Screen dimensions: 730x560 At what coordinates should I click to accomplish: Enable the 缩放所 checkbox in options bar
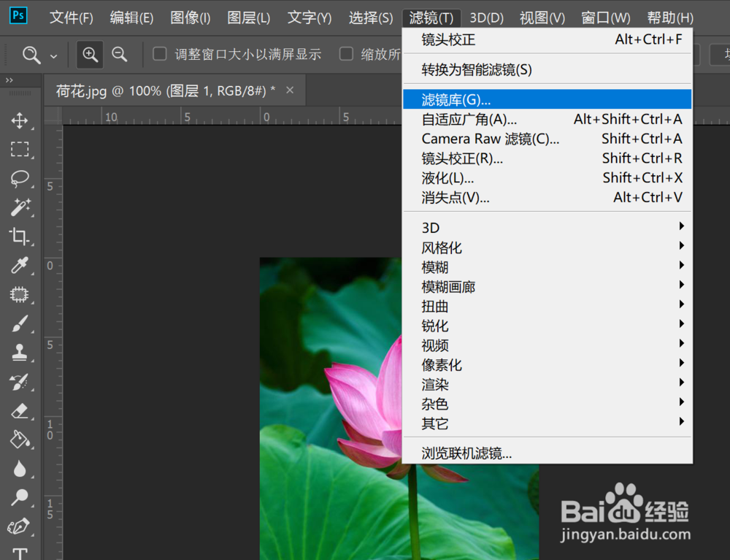tap(345, 54)
